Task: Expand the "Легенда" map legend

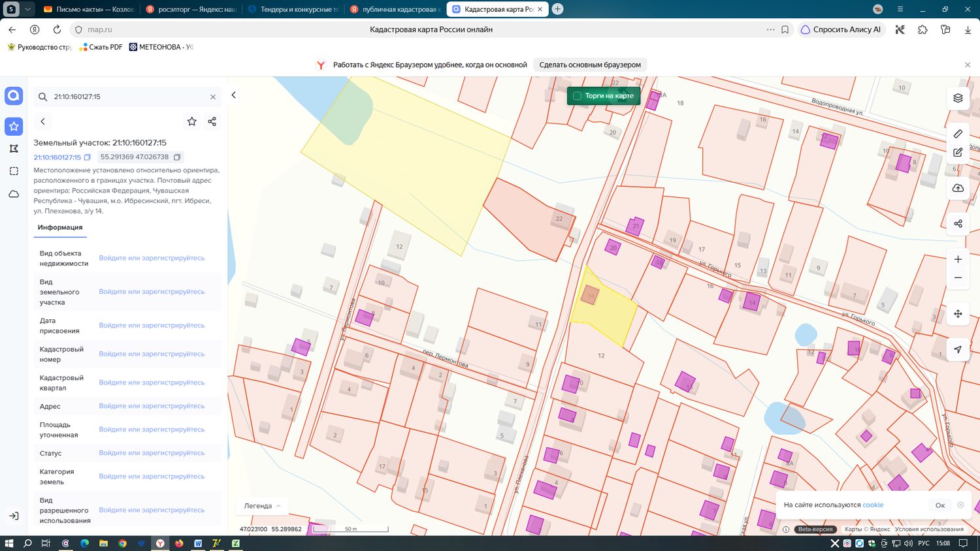Action: [x=262, y=506]
